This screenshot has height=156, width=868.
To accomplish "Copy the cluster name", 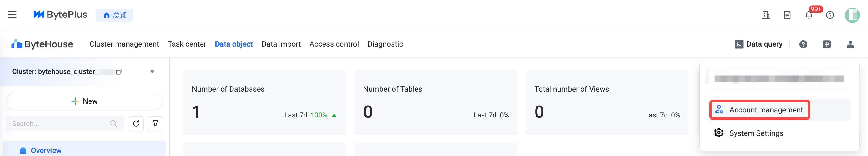I will 119,71.
